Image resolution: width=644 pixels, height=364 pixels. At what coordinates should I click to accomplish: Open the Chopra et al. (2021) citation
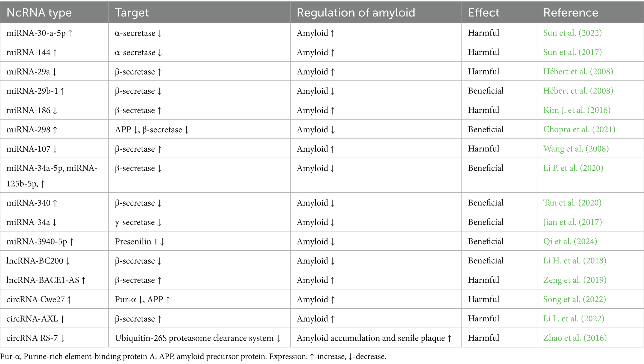579,130
